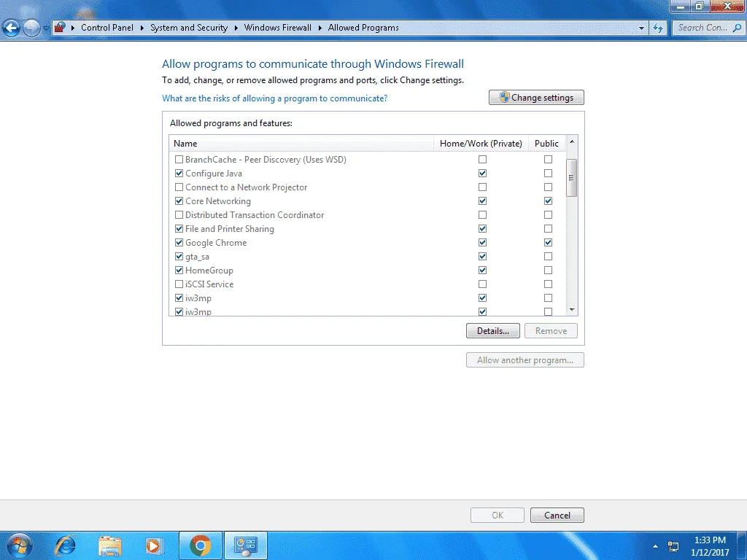Expand the arrow after Windows Firewall breadcrumb

(x=320, y=28)
